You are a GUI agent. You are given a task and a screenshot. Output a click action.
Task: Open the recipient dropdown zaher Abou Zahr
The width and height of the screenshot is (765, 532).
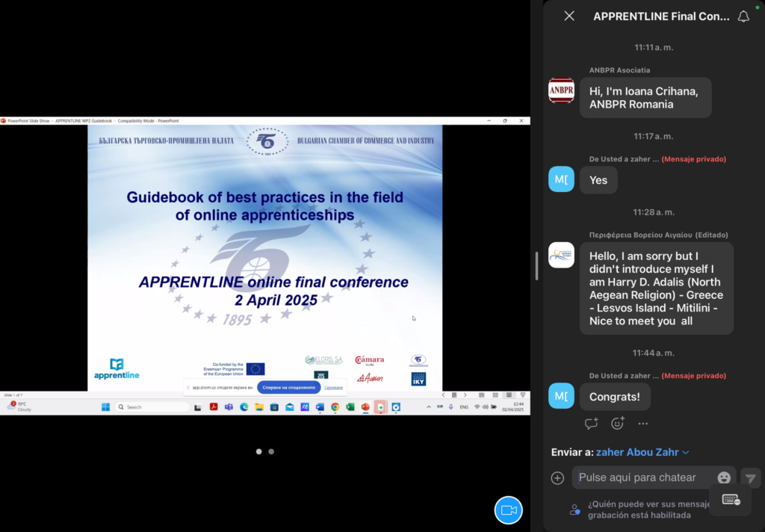coord(642,452)
